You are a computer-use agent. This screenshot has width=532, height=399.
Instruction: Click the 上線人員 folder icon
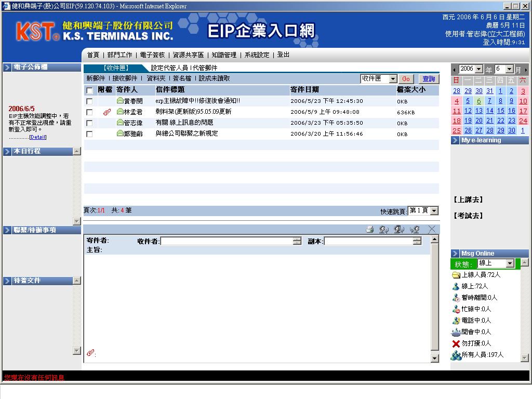click(x=456, y=275)
